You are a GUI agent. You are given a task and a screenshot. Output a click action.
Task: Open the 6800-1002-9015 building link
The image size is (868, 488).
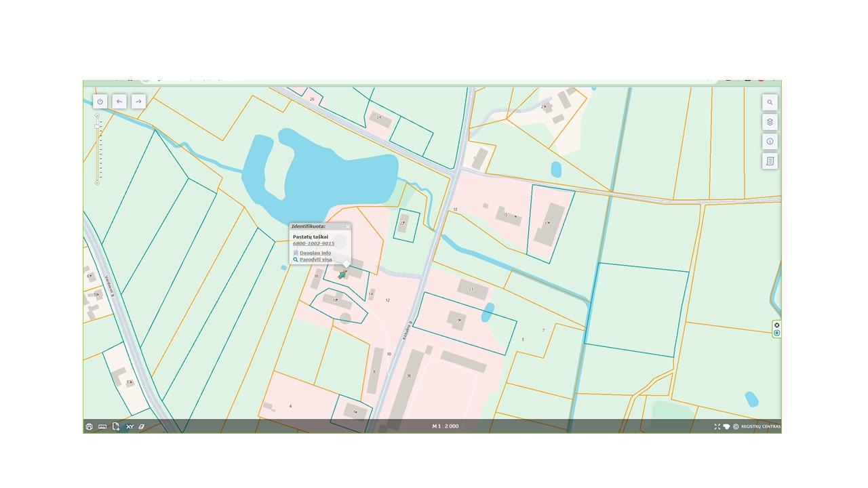(x=313, y=243)
